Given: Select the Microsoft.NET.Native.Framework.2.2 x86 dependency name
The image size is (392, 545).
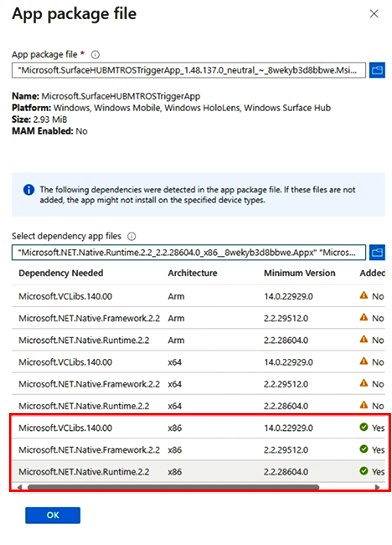Looking at the screenshot, I should point(89,450).
